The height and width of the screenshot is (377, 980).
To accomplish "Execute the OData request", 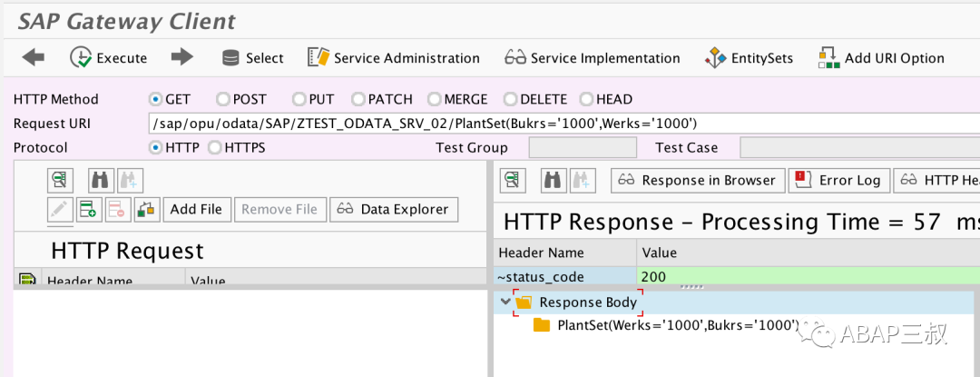I will pyautogui.click(x=109, y=57).
